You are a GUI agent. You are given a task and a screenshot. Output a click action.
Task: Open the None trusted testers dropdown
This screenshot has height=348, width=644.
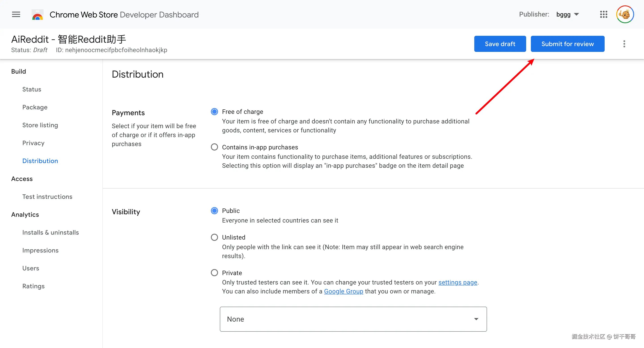click(x=353, y=319)
